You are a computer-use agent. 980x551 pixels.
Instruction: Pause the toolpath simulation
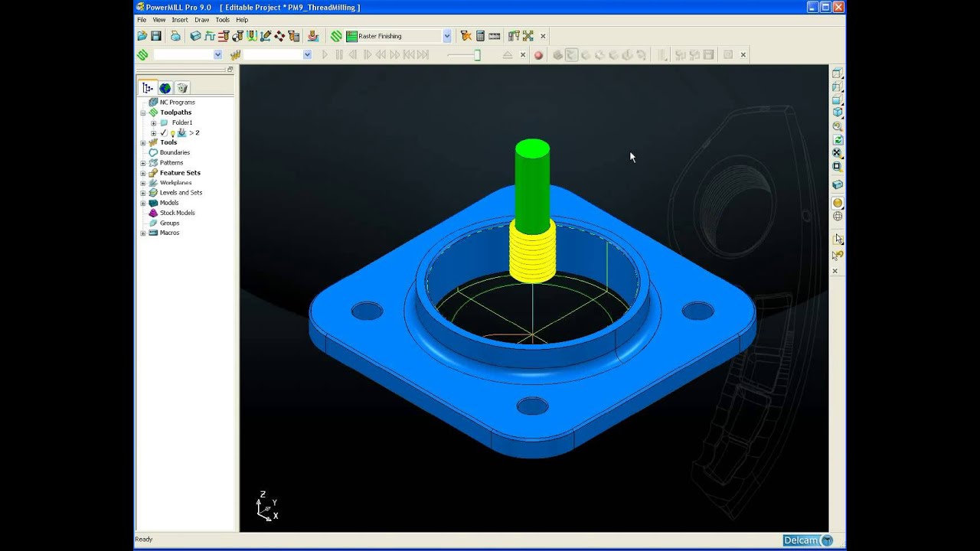pyautogui.click(x=339, y=55)
